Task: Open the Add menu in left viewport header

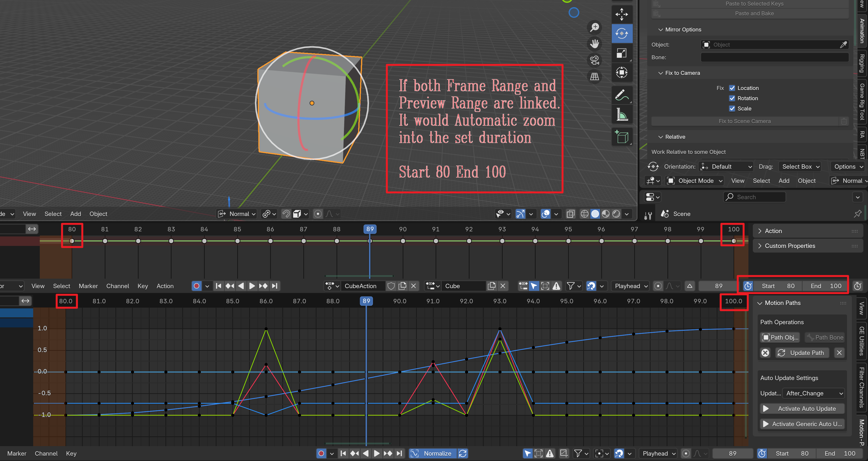Action: pyautogui.click(x=75, y=214)
